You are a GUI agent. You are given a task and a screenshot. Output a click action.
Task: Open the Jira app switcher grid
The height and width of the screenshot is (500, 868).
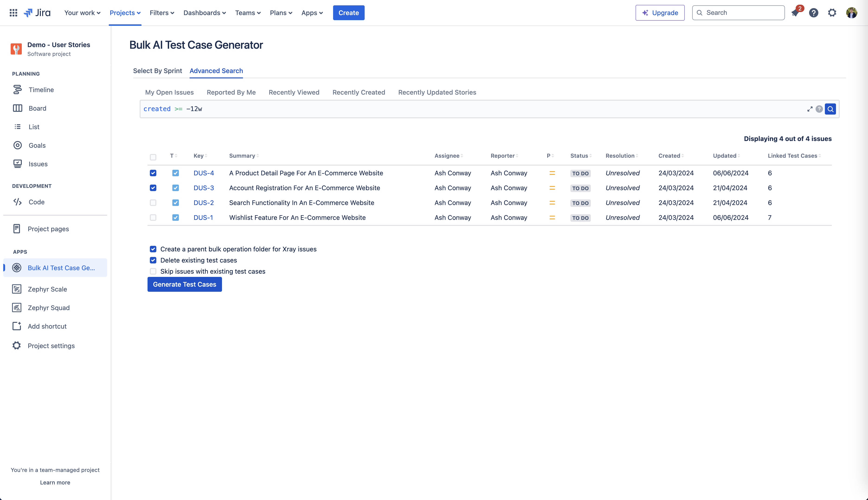point(13,13)
